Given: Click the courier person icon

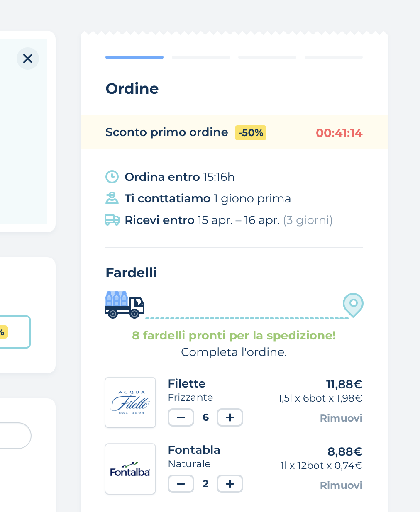Looking at the screenshot, I should point(112,198).
